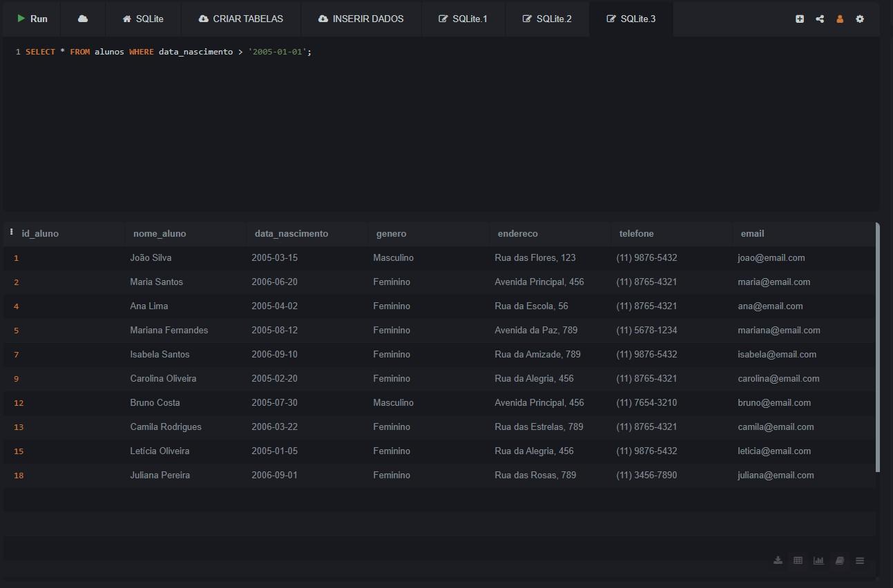Click the email bruno@email.com

point(774,402)
